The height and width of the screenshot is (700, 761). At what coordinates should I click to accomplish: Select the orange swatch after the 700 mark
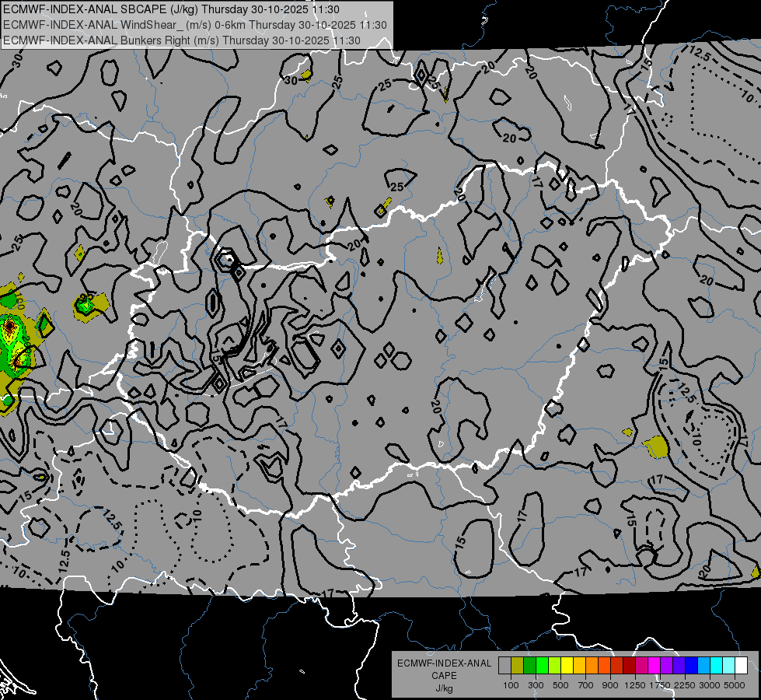click(592, 666)
